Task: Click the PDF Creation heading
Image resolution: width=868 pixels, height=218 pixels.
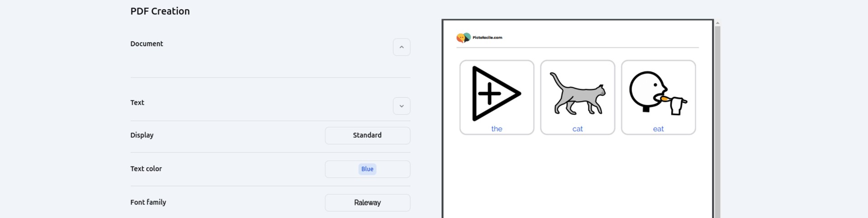Action: click(160, 11)
